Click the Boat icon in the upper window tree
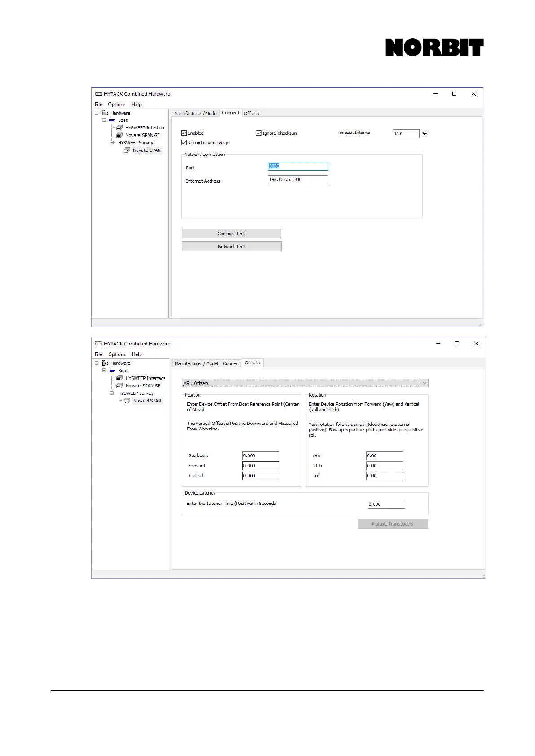The height and width of the screenshot is (756, 535). 112,120
